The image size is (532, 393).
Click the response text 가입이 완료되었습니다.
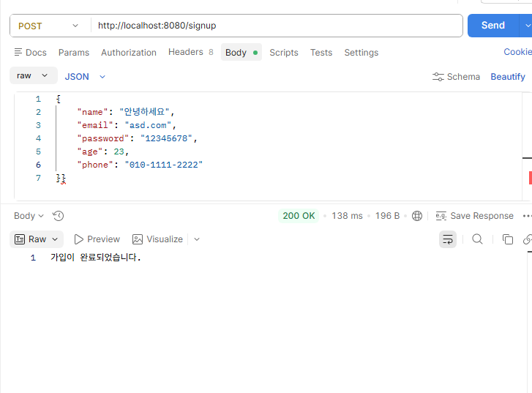(96, 258)
